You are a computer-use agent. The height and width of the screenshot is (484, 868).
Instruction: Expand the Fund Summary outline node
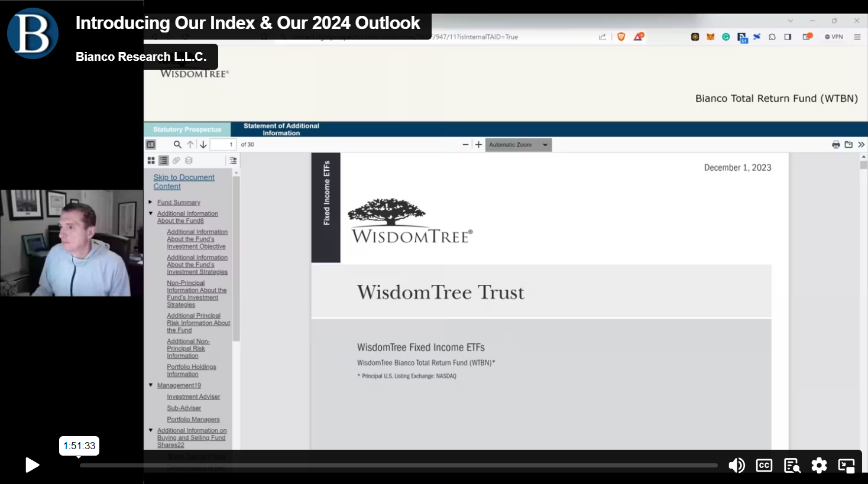[x=150, y=202]
